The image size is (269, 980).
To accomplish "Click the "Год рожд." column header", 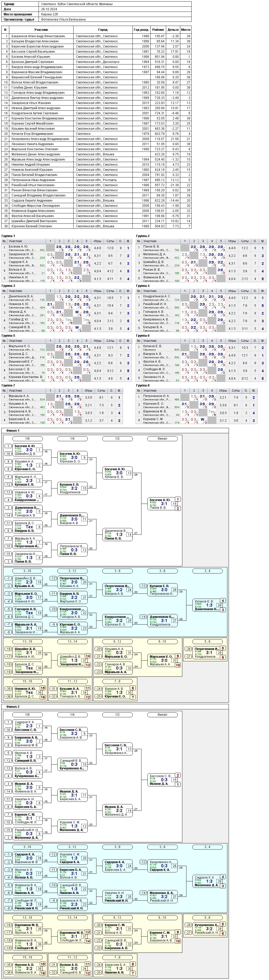I will pos(141,30).
